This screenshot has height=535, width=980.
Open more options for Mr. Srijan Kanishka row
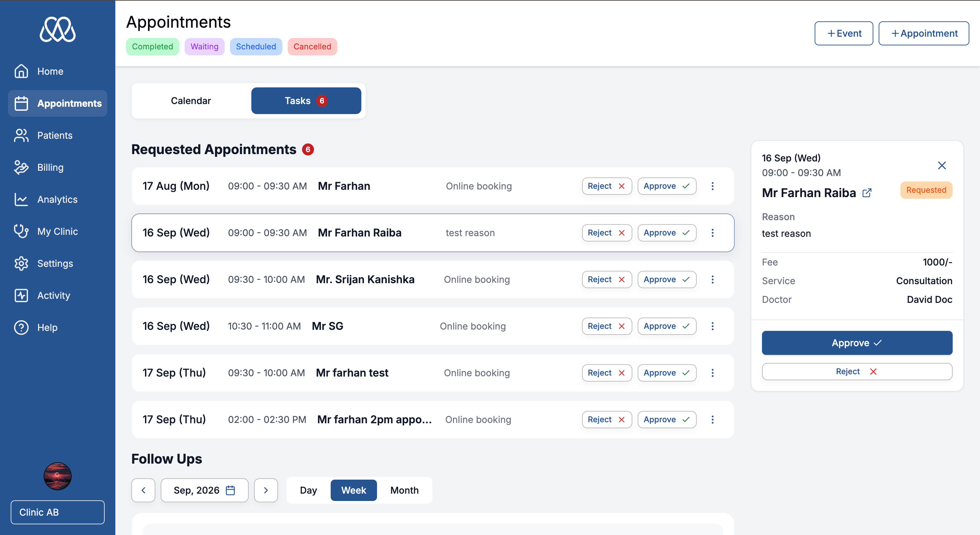point(713,279)
